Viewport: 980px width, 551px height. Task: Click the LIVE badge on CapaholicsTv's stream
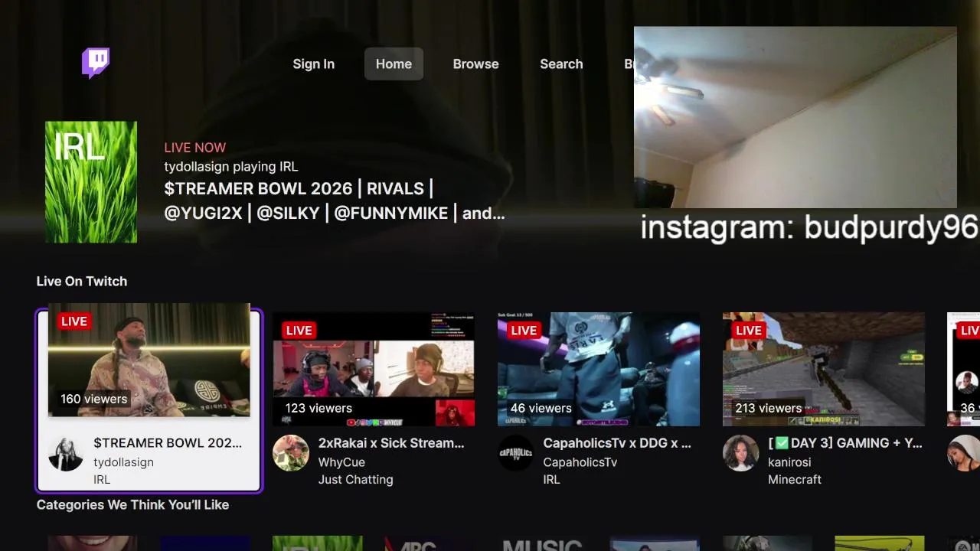(x=524, y=331)
